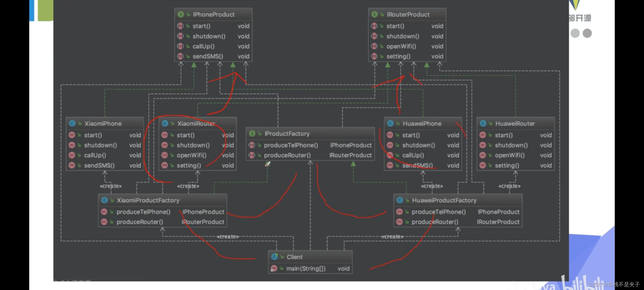Click the interface icon beside IPhoneProduct
This screenshot has width=644, height=290.
[x=181, y=15]
